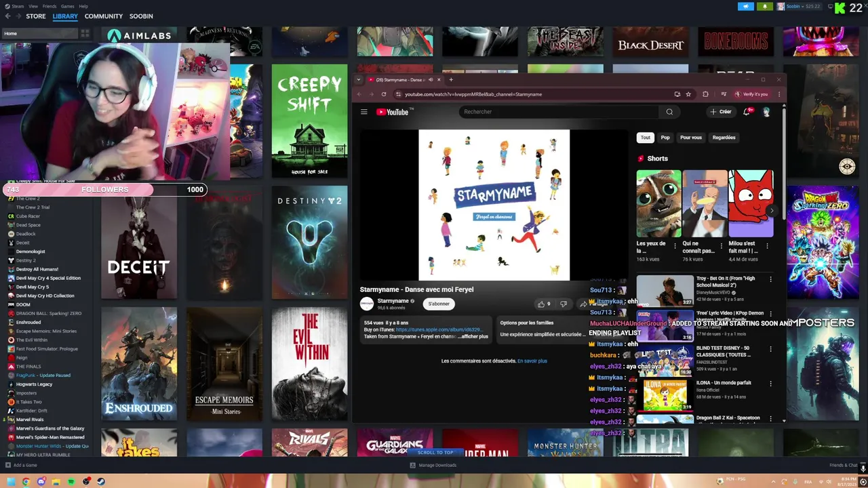Expand description with afficher plus

[473, 336]
